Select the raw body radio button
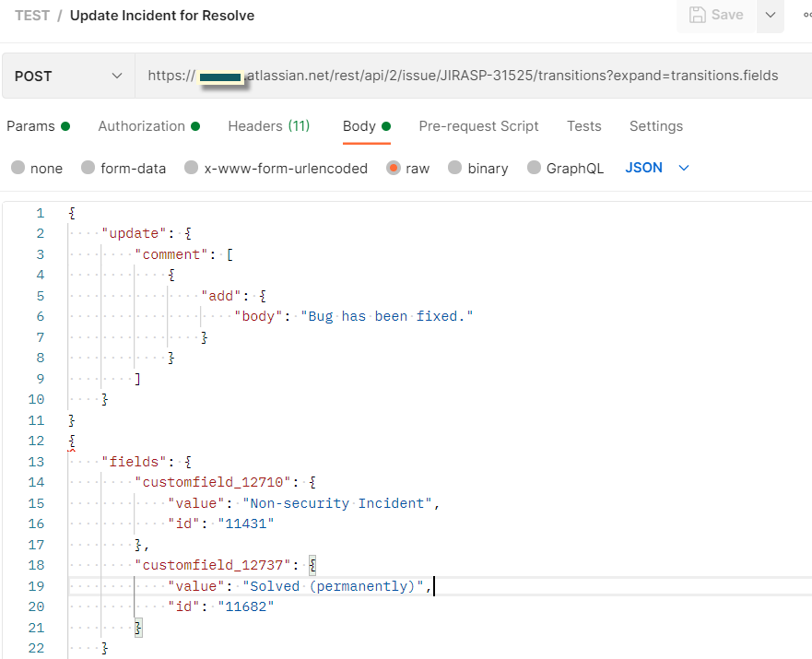Image resolution: width=812 pixels, height=659 pixels. click(x=393, y=167)
